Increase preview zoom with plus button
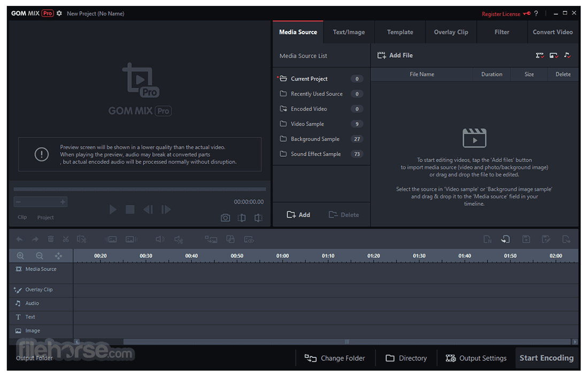The image size is (588, 377). click(x=63, y=202)
